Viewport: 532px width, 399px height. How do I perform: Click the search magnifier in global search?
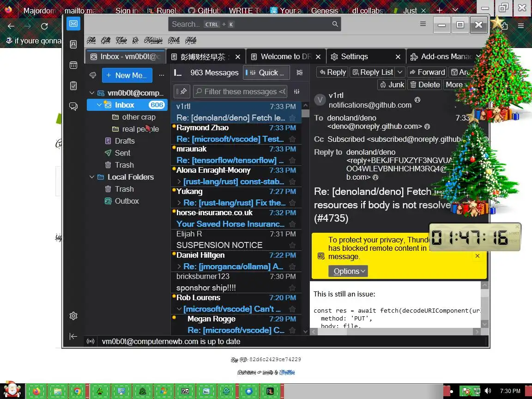335,24
